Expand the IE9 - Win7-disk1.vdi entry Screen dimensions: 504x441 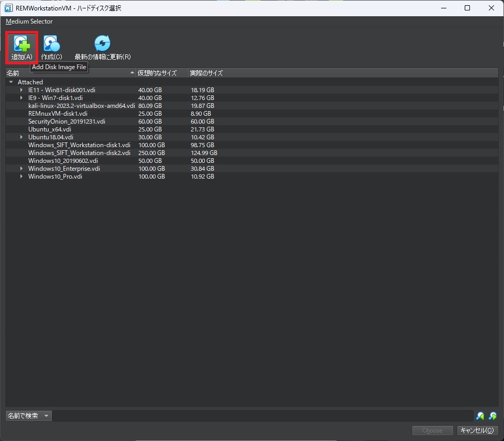[21, 98]
